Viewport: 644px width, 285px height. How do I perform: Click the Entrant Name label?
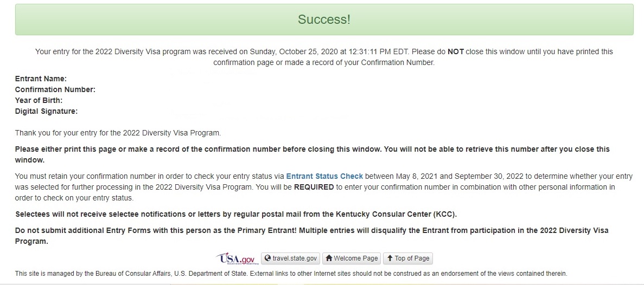coord(41,79)
